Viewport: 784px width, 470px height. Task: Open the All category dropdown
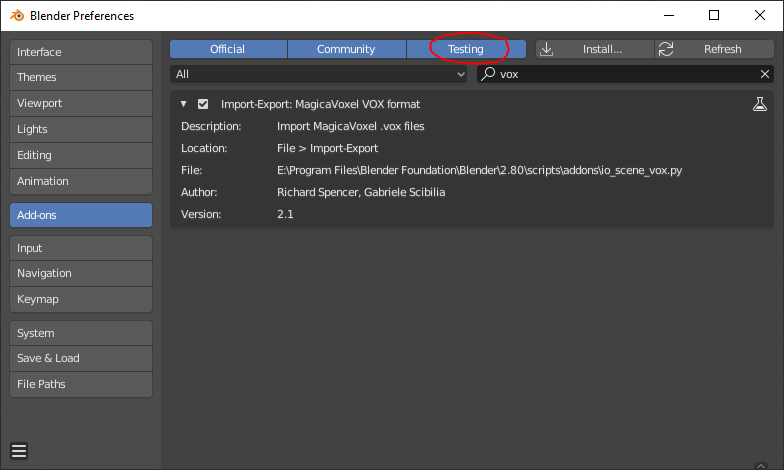(318, 74)
